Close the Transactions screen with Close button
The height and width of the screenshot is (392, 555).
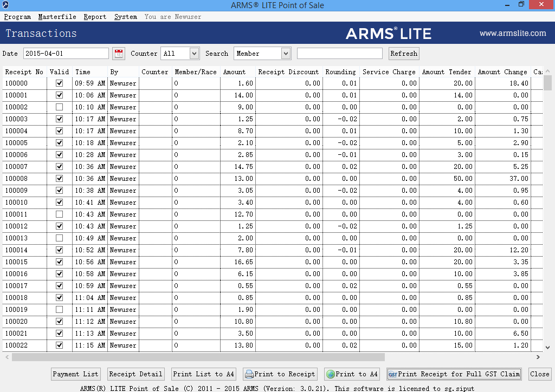click(539, 374)
